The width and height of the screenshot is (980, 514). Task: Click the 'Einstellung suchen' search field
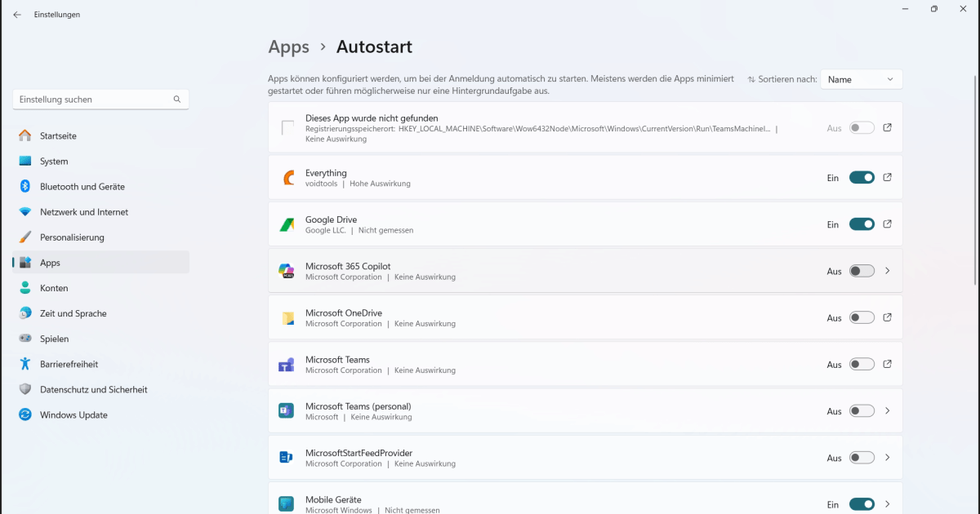pos(101,100)
